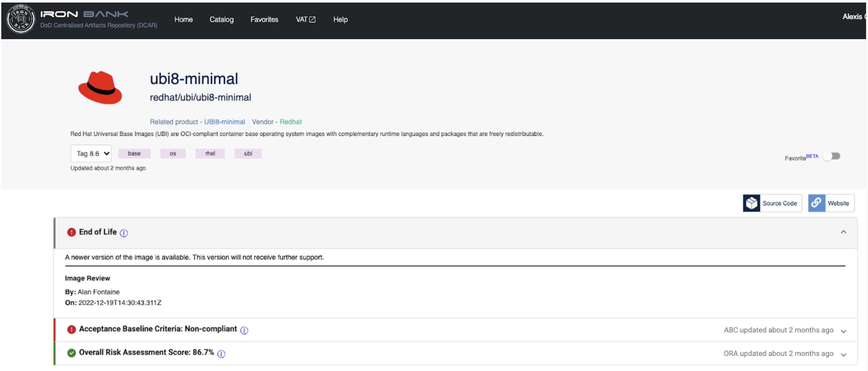
Task: Click the Acceptance Baseline Criteria info icon
Action: (244, 331)
